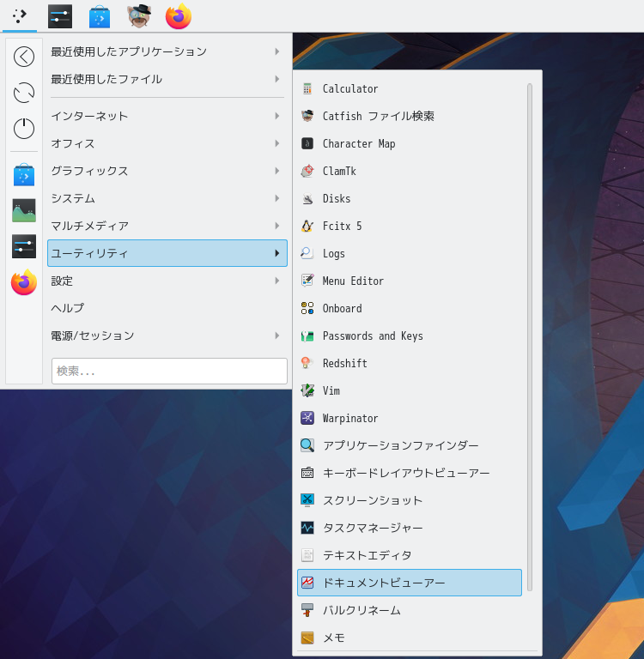Select ドキュメントビューアー menu entry
The height and width of the screenshot is (659, 644).
[410, 583]
